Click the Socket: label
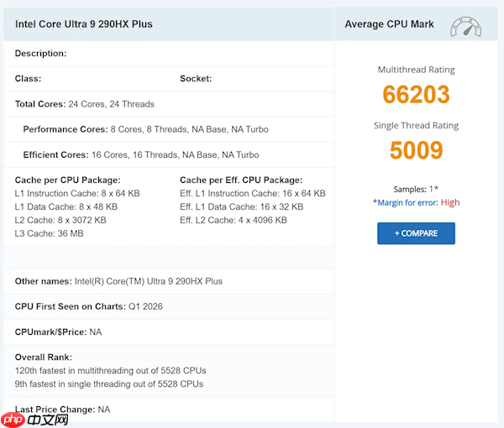The width and height of the screenshot is (504, 428). click(196, 79)
